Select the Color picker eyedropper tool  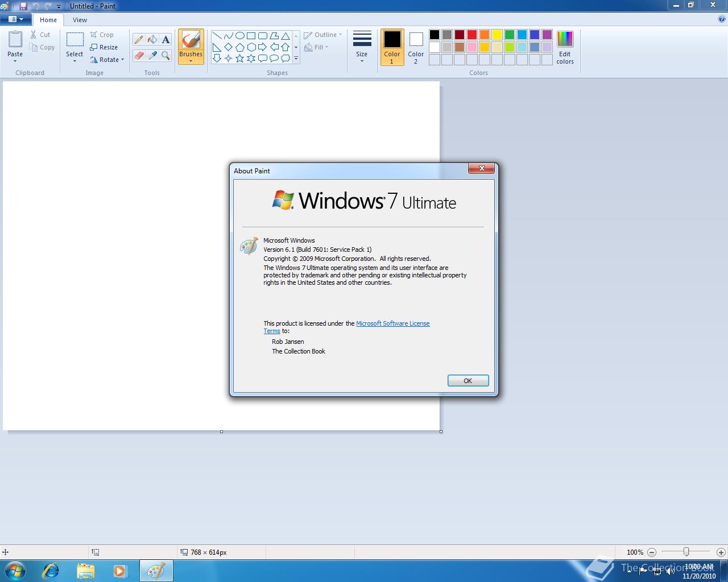tap(152, 55)
